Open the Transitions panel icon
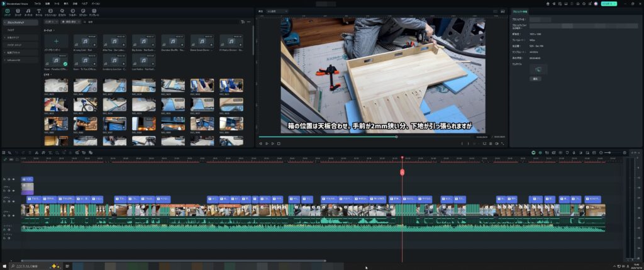The width and height of the screenshot is (644, 270). coord(51,11)
